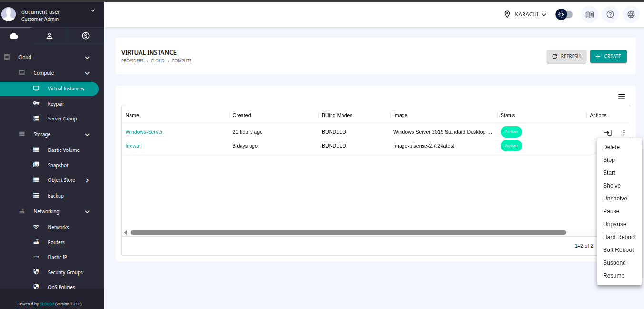Toggle the light/dark theme switch
Image resolution: width=644 pixels, height=309 pixels.
[564, 14]
